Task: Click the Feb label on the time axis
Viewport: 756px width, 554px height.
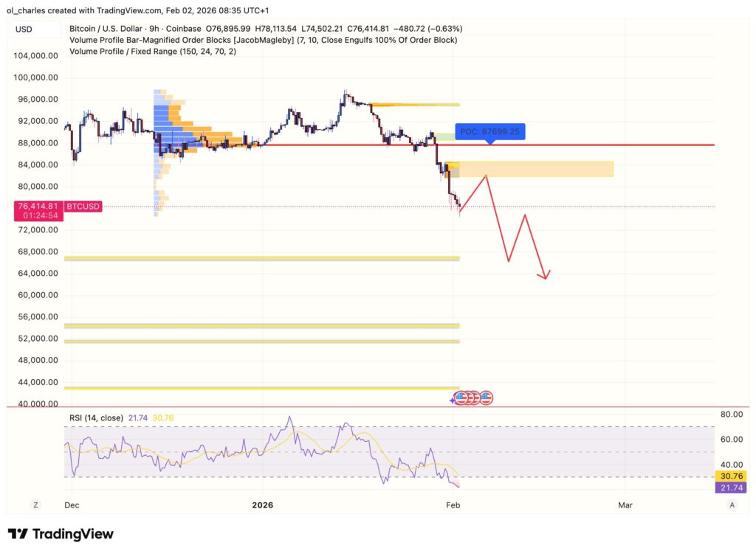Action: 453,505
